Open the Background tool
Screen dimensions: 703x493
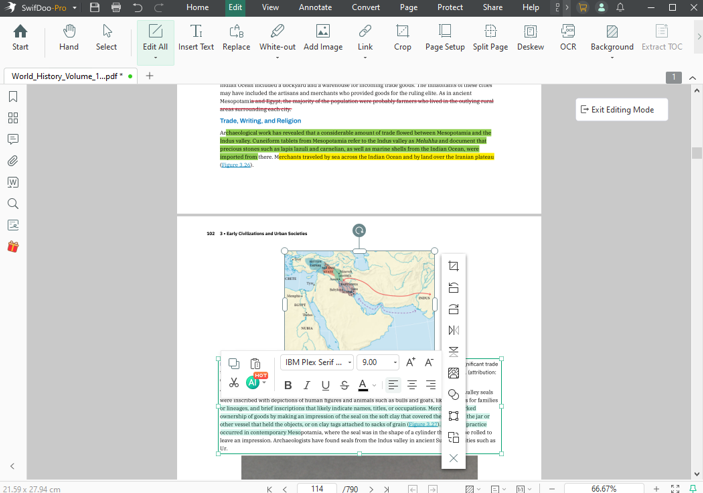pyautogui.click(x=612, y=38)
